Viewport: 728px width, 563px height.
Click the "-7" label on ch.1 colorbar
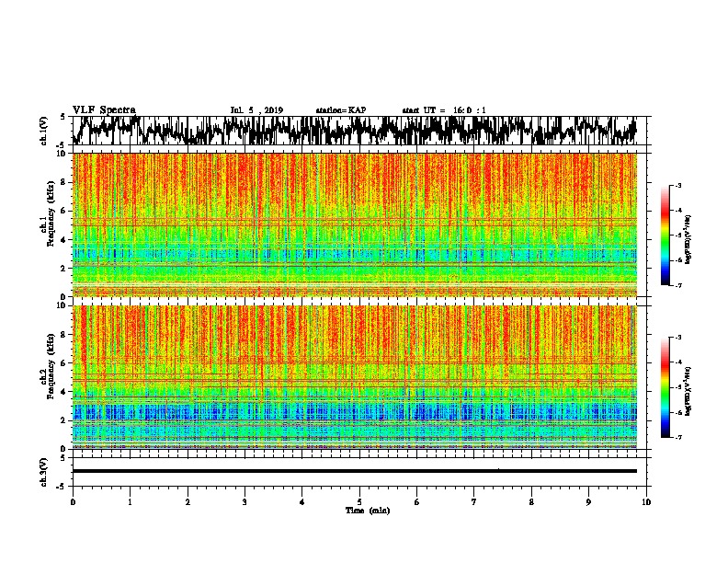click(x=678, y=285)
